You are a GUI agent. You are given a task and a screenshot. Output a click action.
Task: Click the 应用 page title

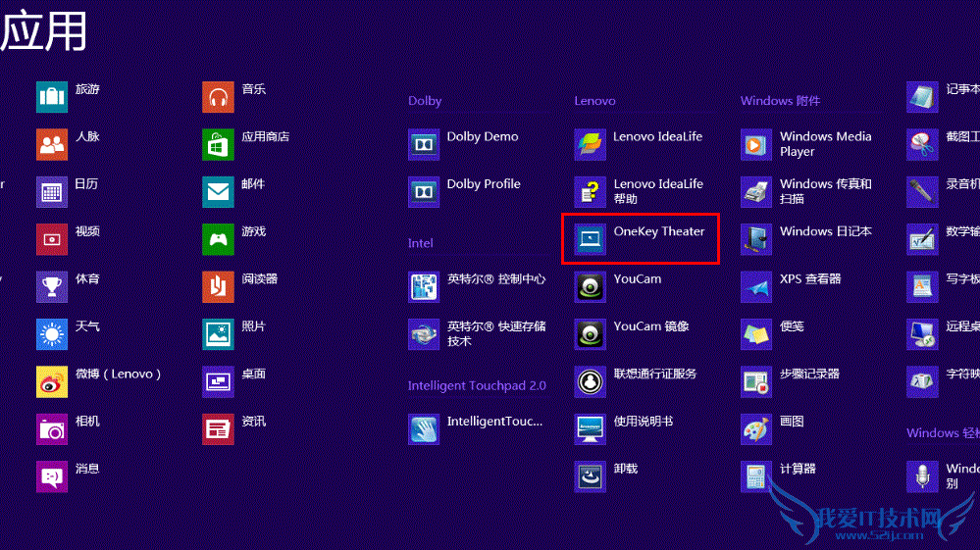pos(43,30)
